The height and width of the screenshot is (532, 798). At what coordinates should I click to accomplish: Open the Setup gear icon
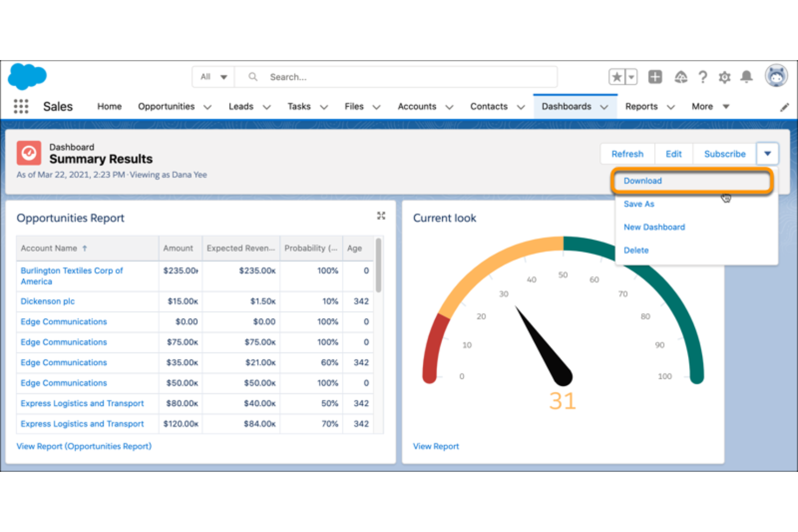[725, 78]
